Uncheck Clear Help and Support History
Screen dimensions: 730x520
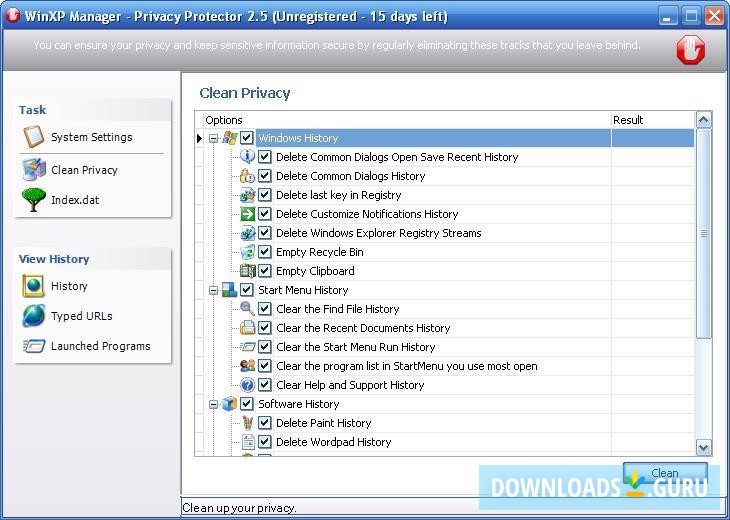pos(264,385)
